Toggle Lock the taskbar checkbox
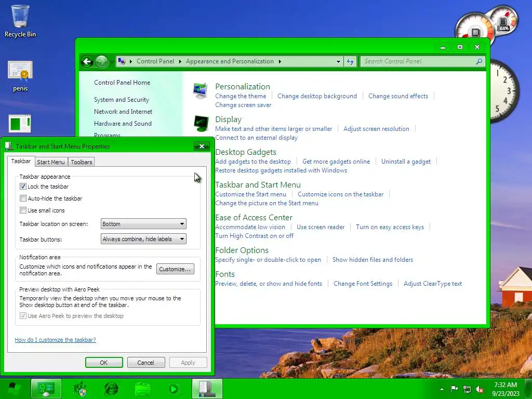Screen dimensions: 532x399 [x=23, y=187]
